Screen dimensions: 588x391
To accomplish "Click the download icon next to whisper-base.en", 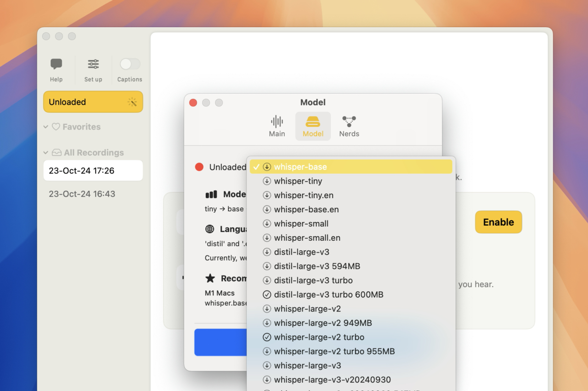I will click(267, 210).
